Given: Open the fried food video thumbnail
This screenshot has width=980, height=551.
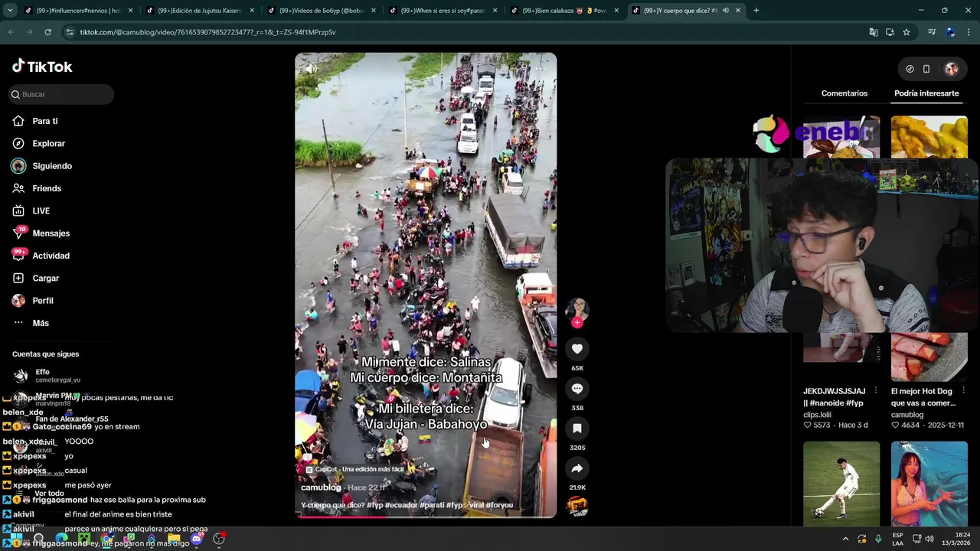Looking at the screenshot, I should 929,137.
